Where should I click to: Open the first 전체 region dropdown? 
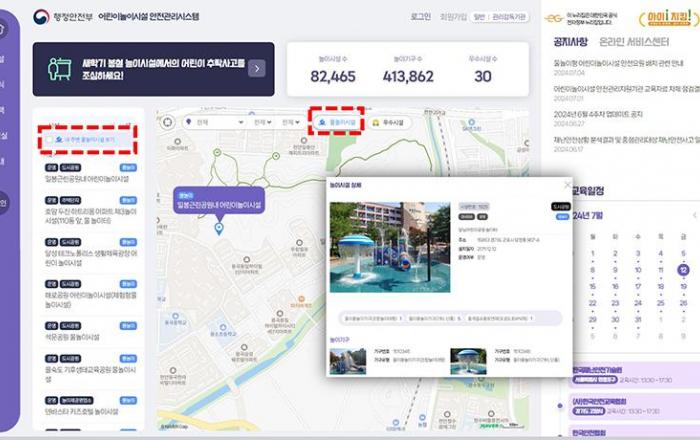pos(214,122)
